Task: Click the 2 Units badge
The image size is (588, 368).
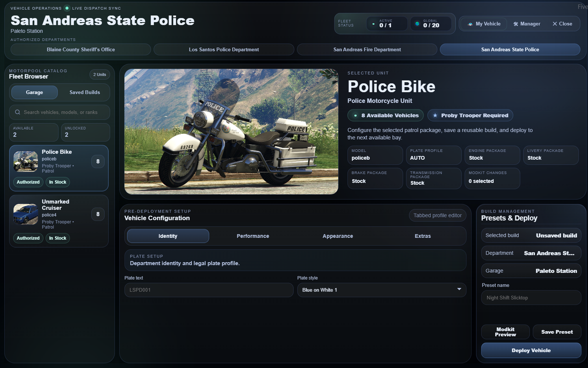Action: click(x=100, y=75)
